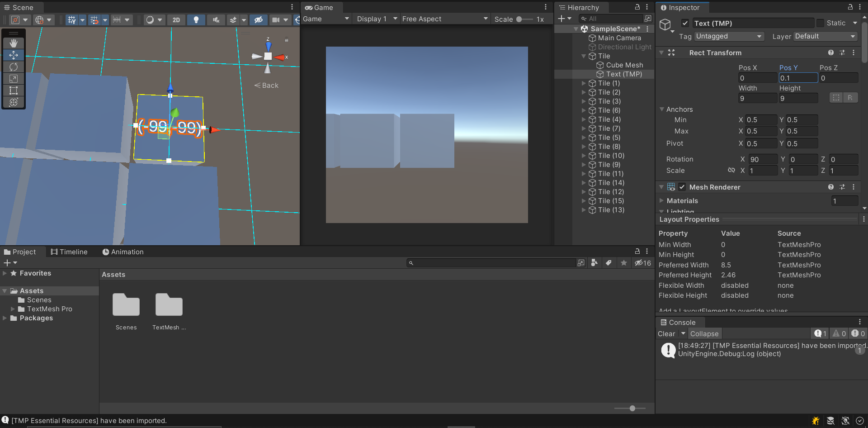The image size is (868, 428).
Task: Select the Hand (View) tool in Scene
Action: (14, 43)
